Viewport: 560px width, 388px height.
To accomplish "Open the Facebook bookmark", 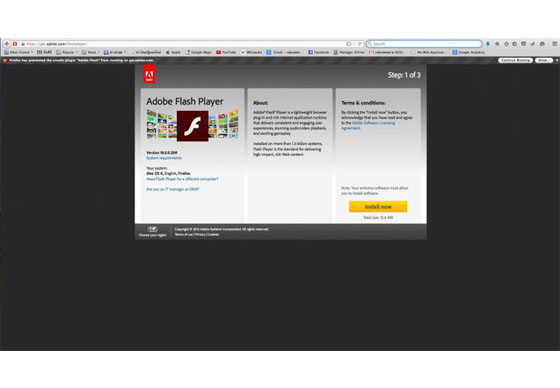I will coord(319,52).
